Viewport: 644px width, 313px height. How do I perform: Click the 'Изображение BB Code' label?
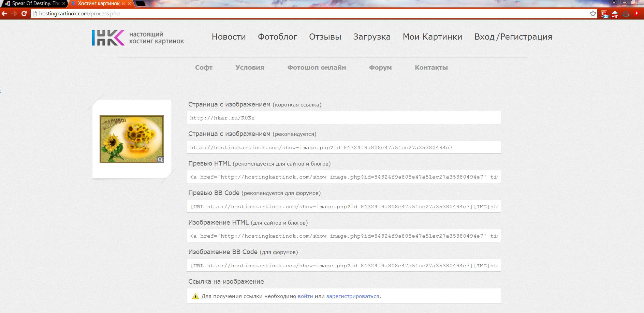223,252
